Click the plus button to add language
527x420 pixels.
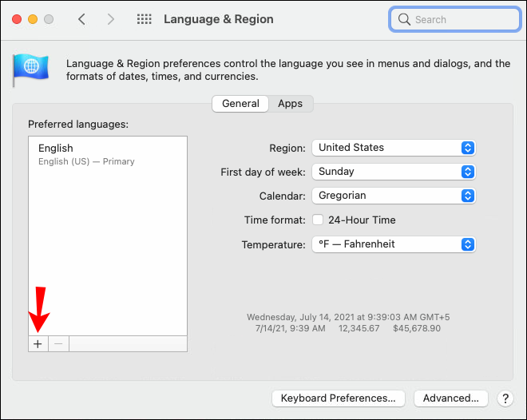point(38,343)
